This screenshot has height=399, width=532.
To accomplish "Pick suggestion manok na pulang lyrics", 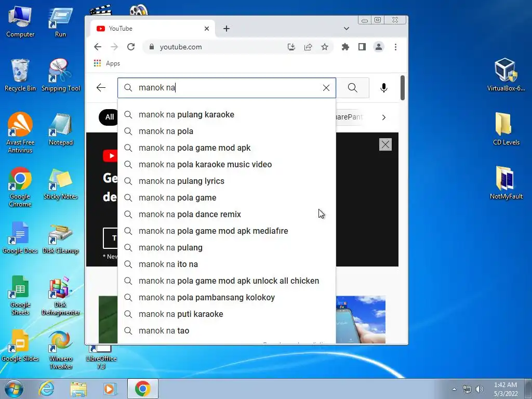I will pyautogui.click(x=227, y=181).
